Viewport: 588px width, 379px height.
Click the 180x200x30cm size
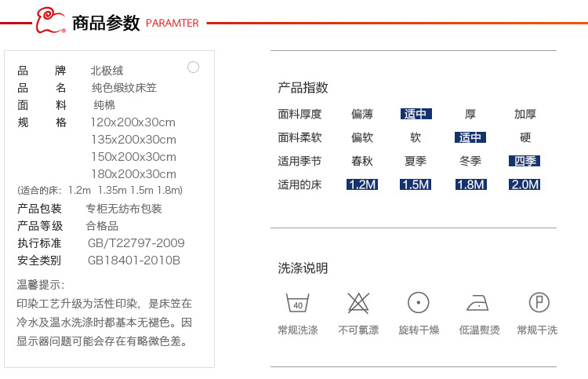tap(133, 174)
